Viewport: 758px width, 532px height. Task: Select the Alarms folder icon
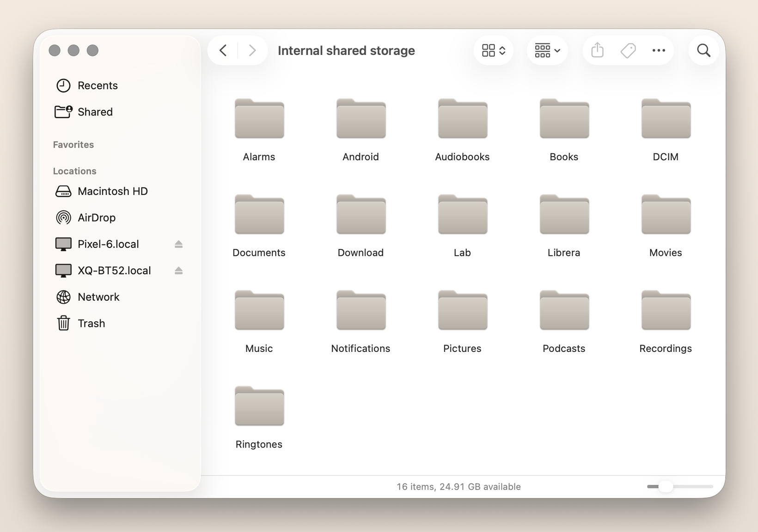[259, 118]
